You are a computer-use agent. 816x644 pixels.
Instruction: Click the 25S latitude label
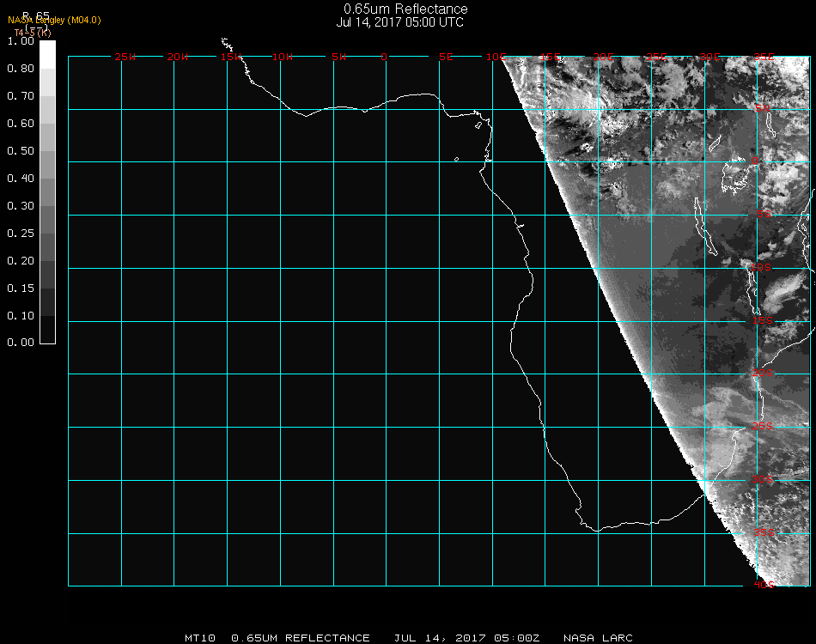click(763, 427)
